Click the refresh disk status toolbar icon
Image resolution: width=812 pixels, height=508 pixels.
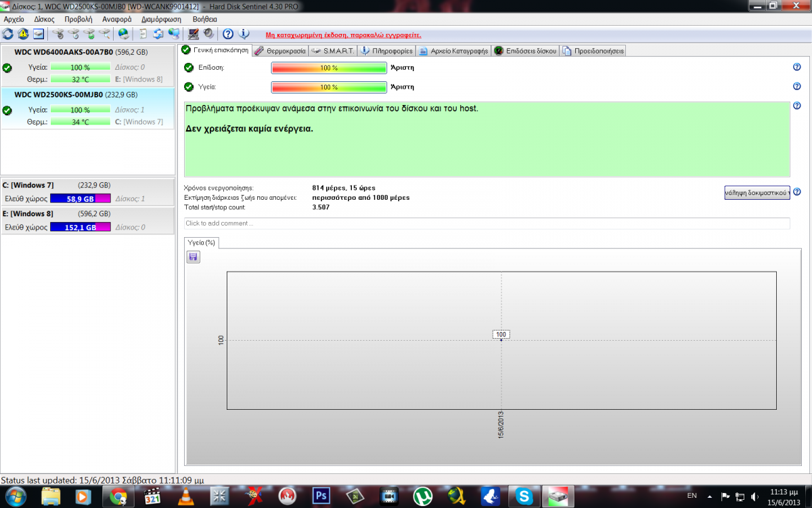coord(7,33)
